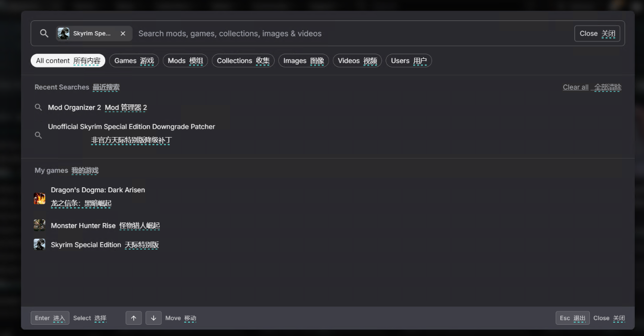Select the All content filter tab
Screen dimensions: 644x336
[68, 60]
